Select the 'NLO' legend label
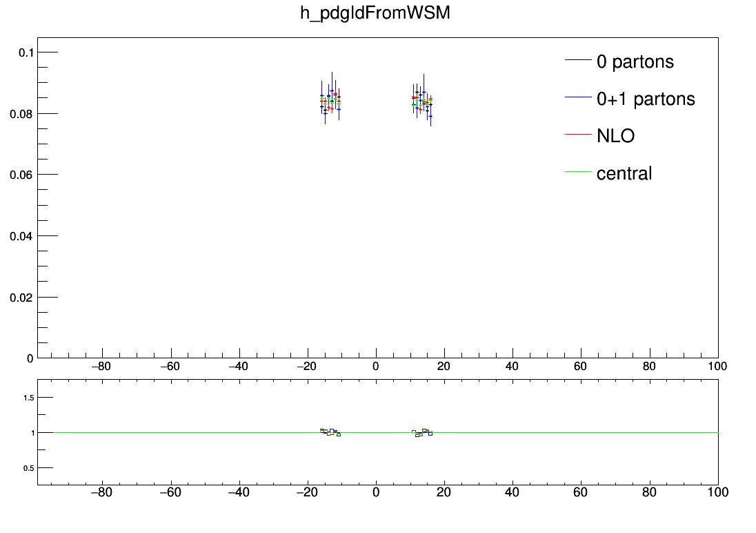 (616, 135)
